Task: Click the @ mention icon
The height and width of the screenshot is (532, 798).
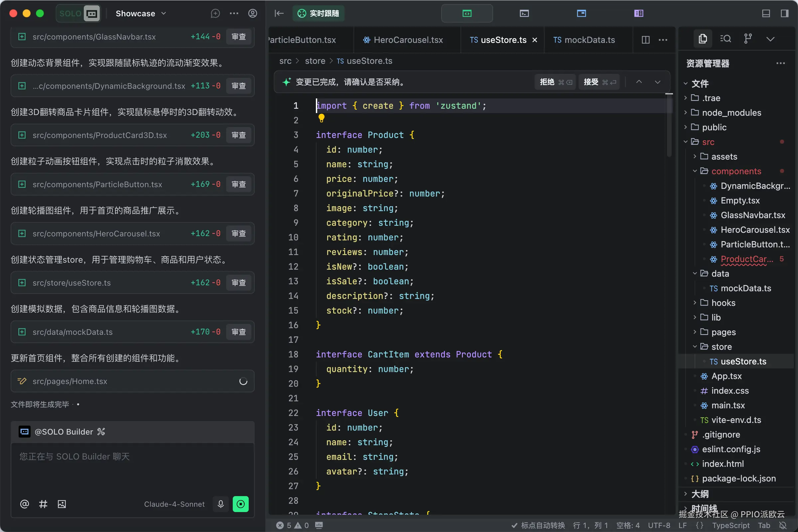Action: coord(24,504)
